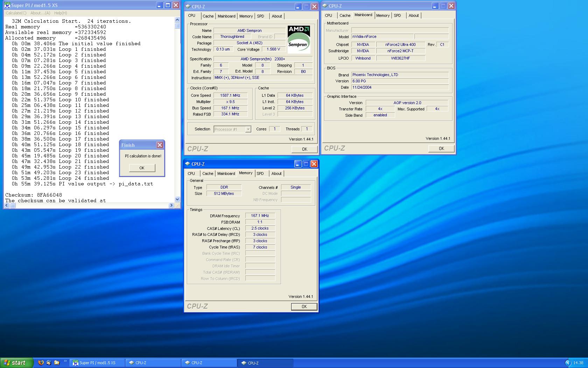Open the folder icon in quick launch
Viewport: 588px width, 368px height.
pos(57,363)
